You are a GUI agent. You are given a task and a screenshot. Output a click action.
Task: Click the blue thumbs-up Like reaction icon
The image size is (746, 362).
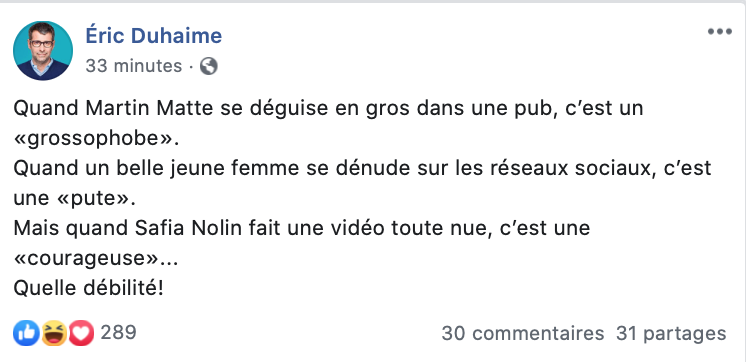(x=26, y=333)
